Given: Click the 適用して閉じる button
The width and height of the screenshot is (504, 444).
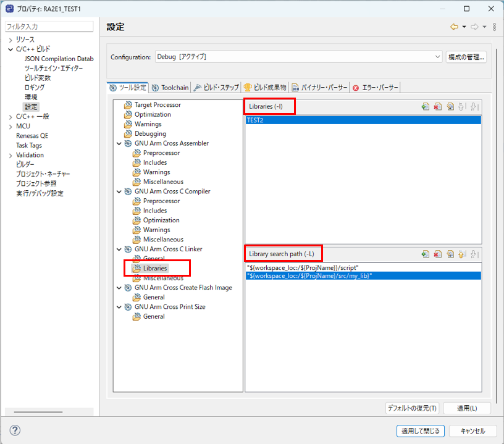Looking at the screenshot, I should [420, 431].
